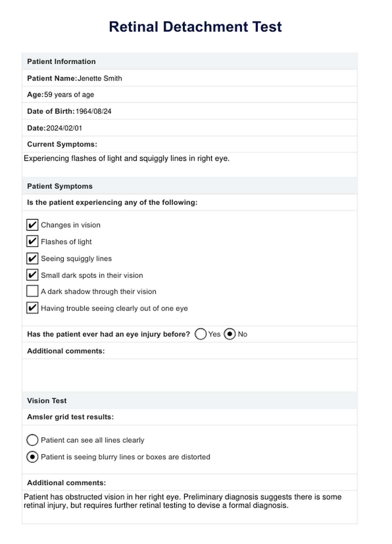Click the Vision Test section header

pos(47,400)
